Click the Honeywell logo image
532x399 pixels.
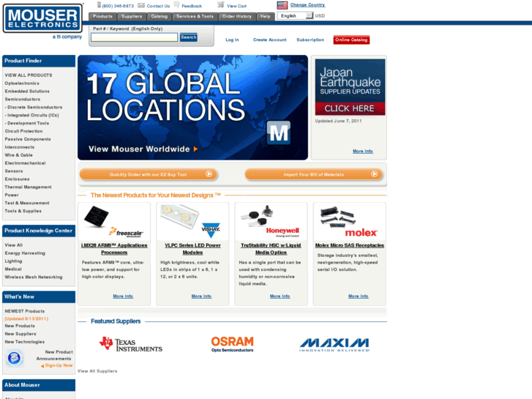(282, 231)
